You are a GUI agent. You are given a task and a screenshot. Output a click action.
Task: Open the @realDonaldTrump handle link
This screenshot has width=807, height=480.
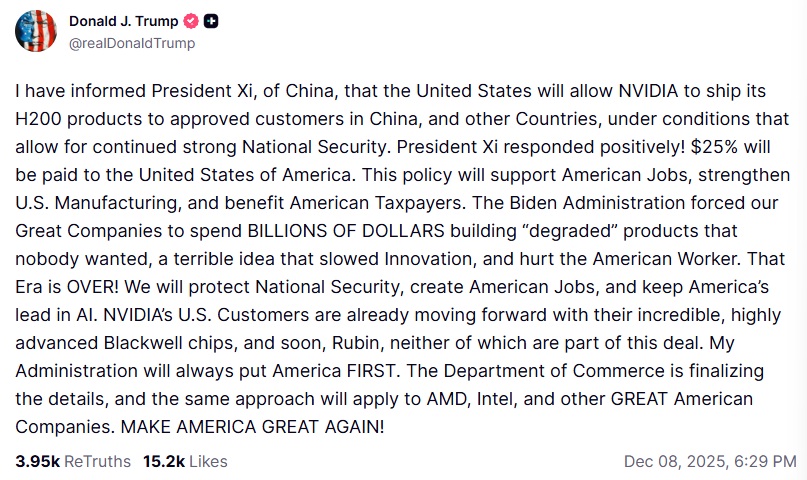[x=132, y=43]
